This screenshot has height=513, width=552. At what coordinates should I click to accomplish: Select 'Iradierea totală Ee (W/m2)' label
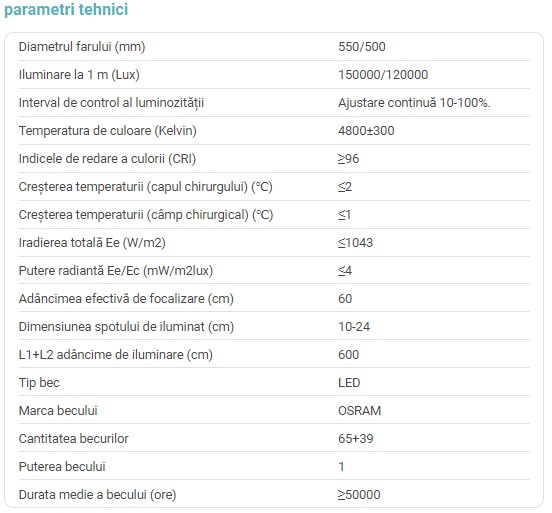(92, 243)
